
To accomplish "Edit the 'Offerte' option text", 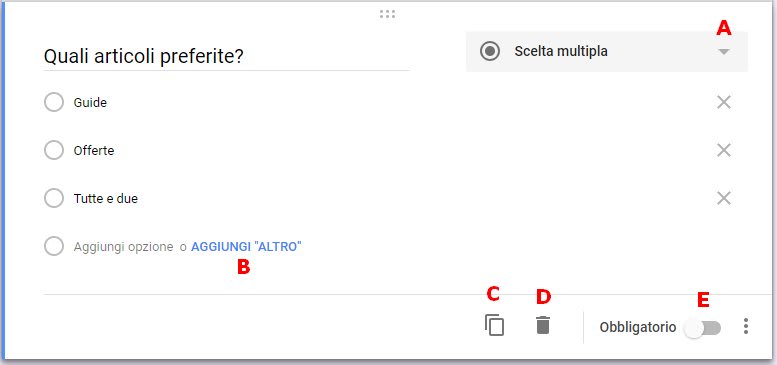I will click(94, 150).
